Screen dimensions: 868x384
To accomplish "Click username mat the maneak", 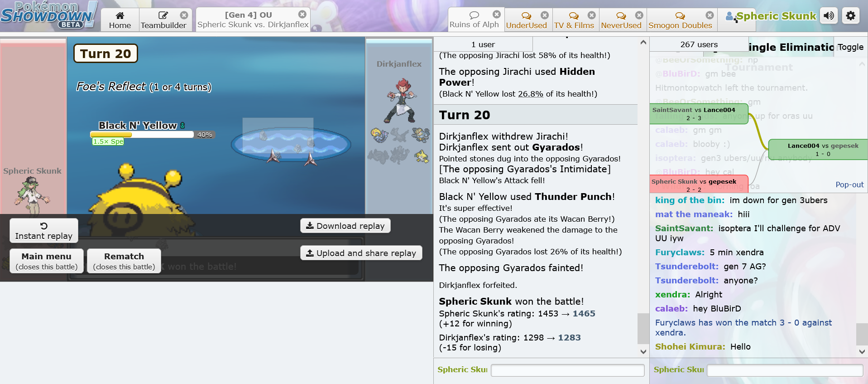I will (x=694, y=214).
